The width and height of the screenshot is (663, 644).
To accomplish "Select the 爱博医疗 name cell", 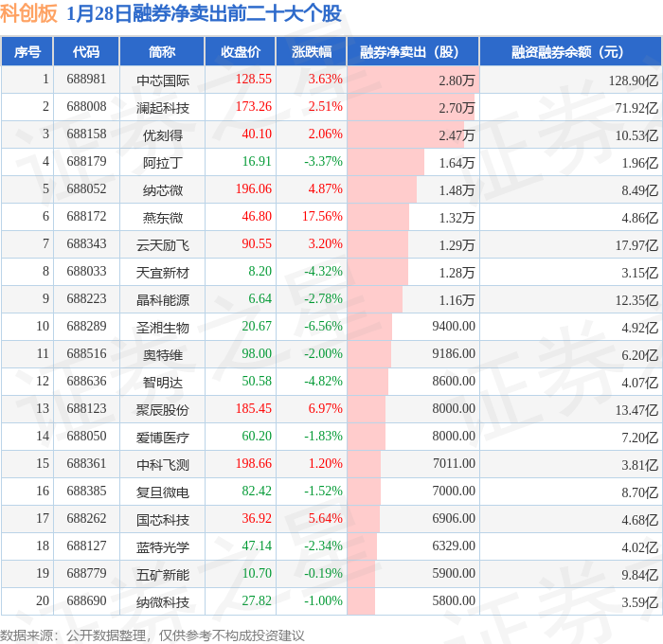I will pyautogui.click(x=162, y=438).
